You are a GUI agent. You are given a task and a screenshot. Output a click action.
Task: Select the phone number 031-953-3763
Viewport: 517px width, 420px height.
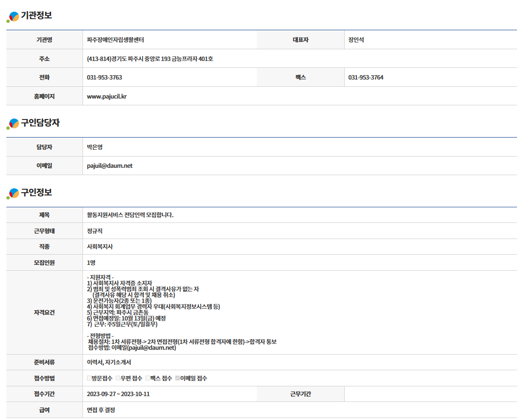(x=104, y=78)
